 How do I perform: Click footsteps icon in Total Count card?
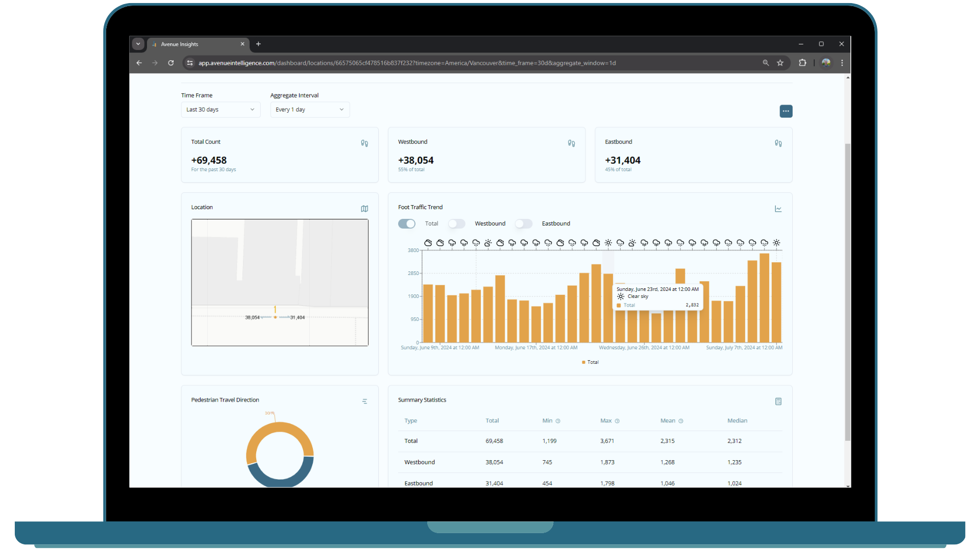point(364,143)
